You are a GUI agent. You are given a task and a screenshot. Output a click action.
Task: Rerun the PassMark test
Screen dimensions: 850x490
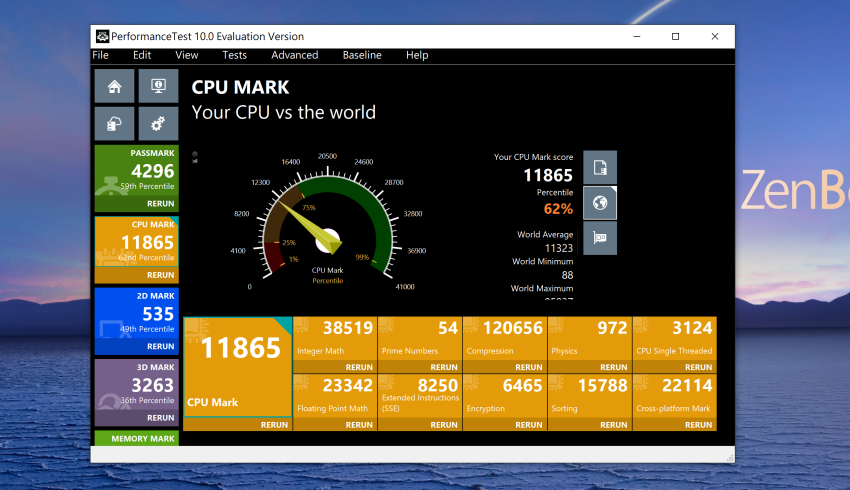pyautogui.click(x=160, y=204)
